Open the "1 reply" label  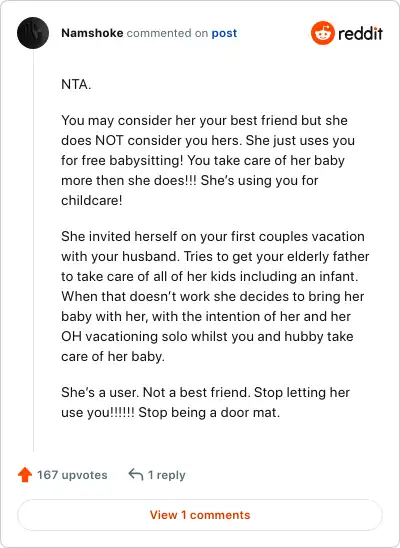[x=167, y=475]
